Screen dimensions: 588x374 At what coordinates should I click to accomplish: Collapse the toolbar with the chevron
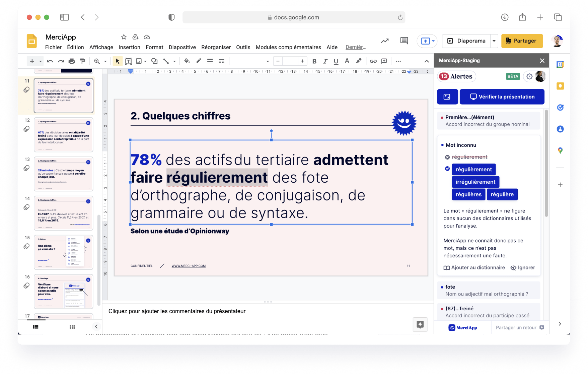(x=426, y=61)
